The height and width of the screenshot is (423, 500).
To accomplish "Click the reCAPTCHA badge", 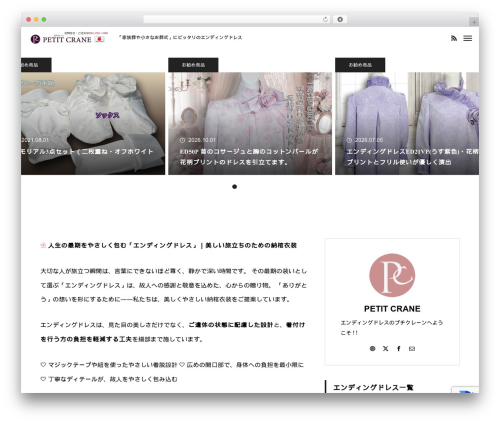I will (x=465, y=390).
